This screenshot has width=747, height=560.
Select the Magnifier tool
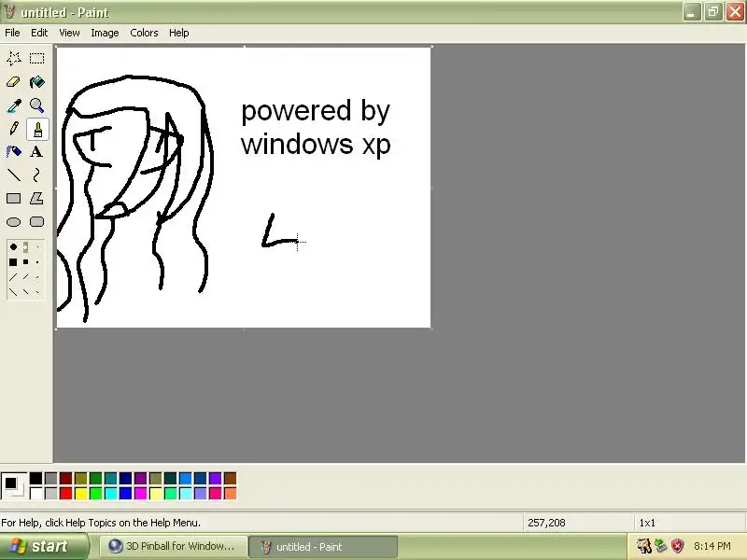36,105
